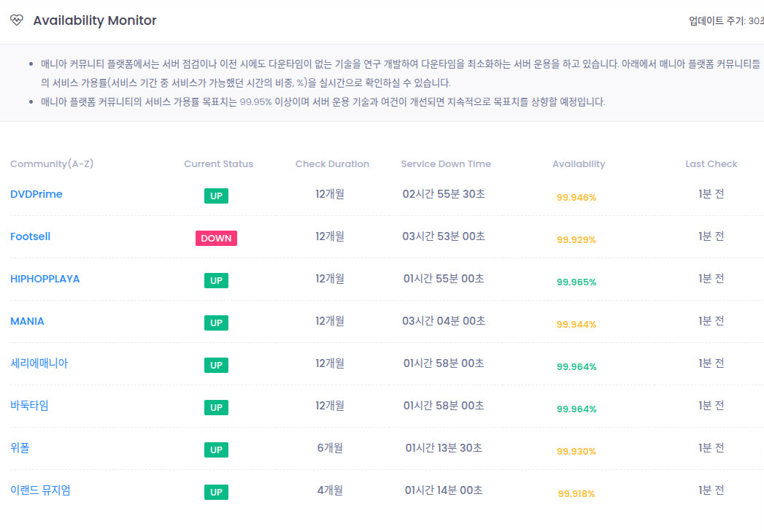Open the HIPHOPPLAYA community link
Screen dimensions: 764x532
pyautogui.click(x=45, y=279)
